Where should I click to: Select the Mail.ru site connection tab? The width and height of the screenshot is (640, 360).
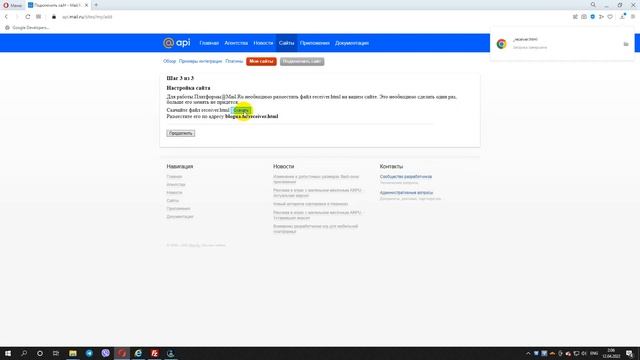[58, 5]
